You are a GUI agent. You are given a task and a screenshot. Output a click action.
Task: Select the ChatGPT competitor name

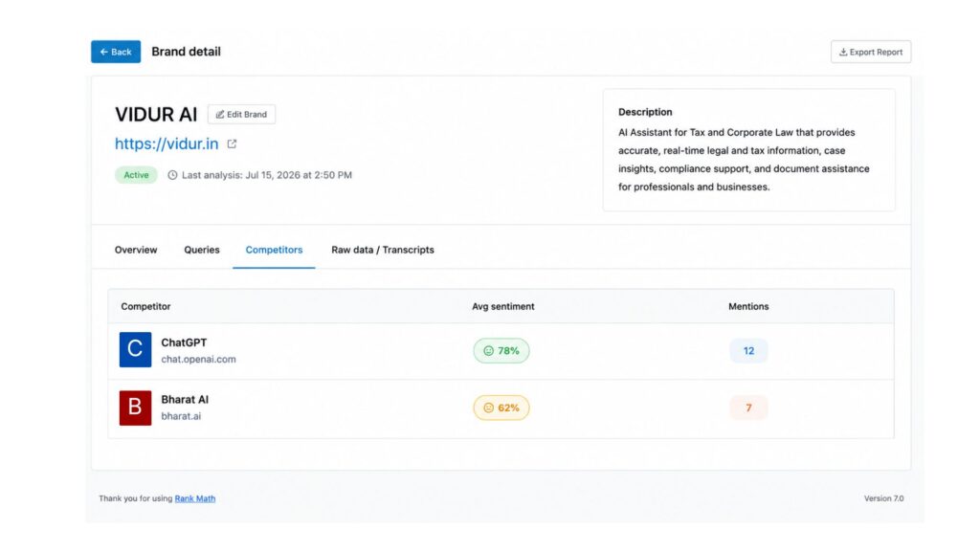[184, 342]
